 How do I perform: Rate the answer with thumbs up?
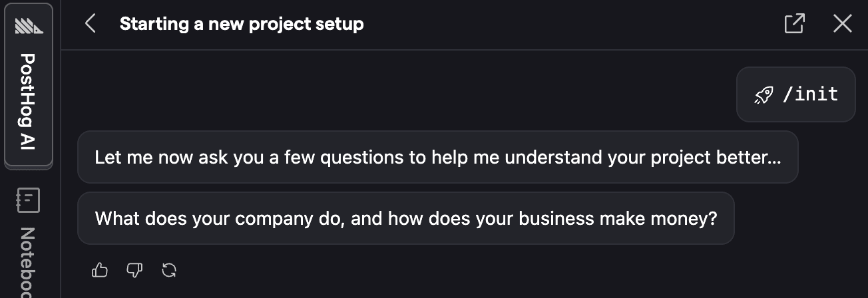pyautogui.click(x=100, y=269)
